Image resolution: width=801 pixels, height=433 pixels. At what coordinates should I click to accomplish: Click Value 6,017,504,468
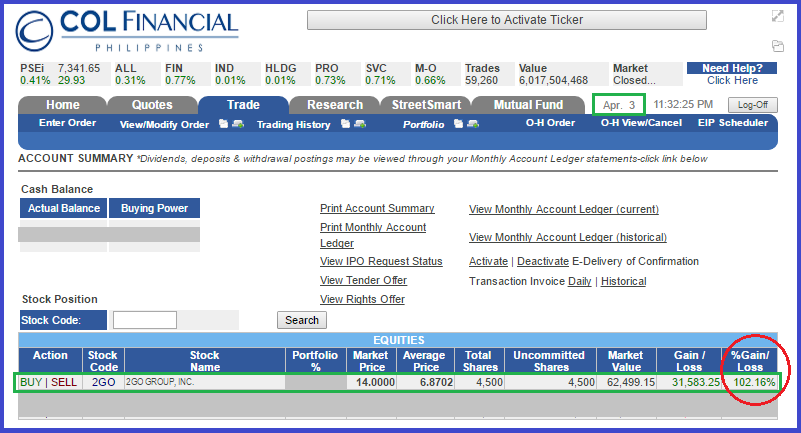tap(553, 80)
